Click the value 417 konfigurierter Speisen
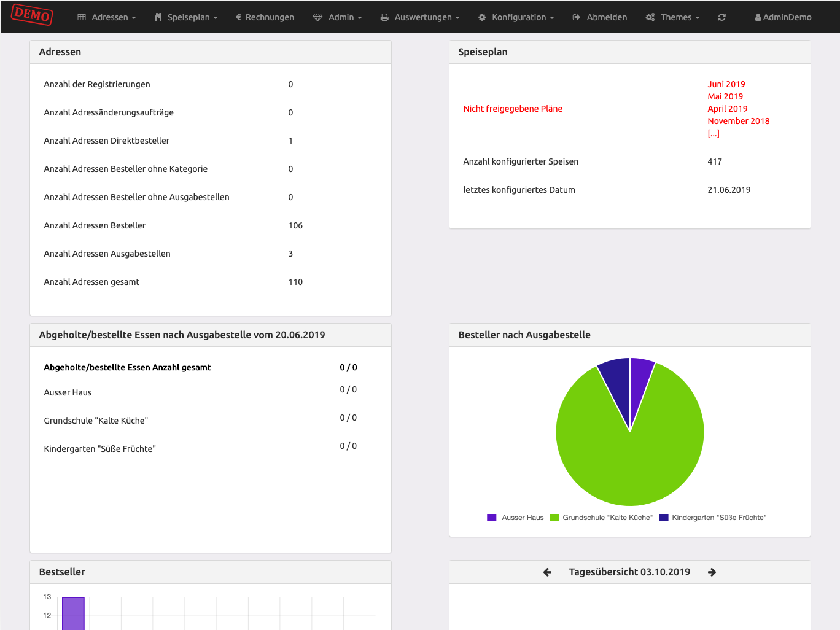 [715, 161]
